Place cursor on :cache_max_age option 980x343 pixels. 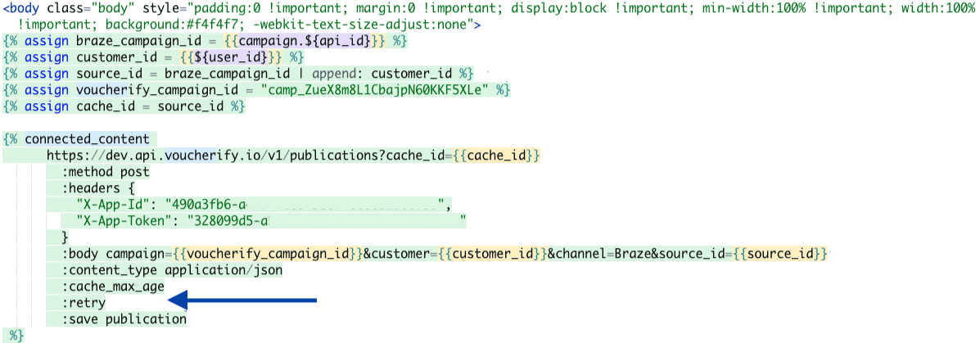(x=113, y=287)
